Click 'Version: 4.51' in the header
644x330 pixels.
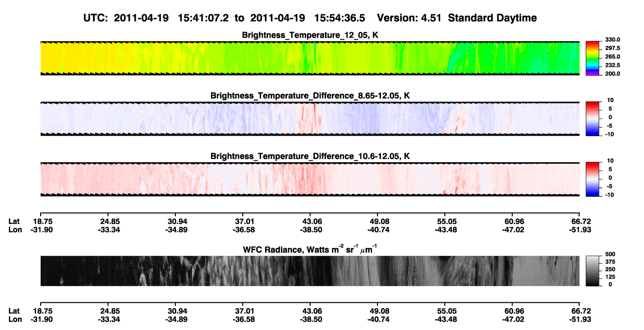pyautogui.click(x=409, y=18)
